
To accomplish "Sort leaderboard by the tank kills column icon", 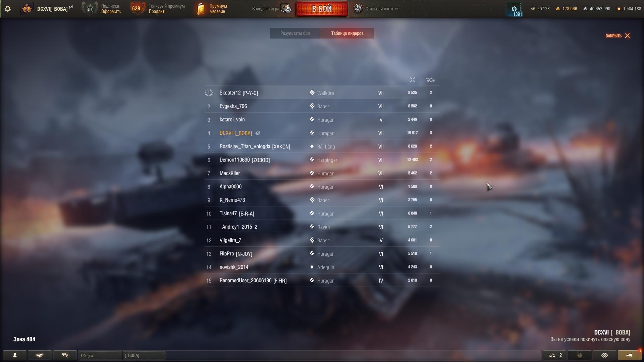I will [x=430, y=80].
